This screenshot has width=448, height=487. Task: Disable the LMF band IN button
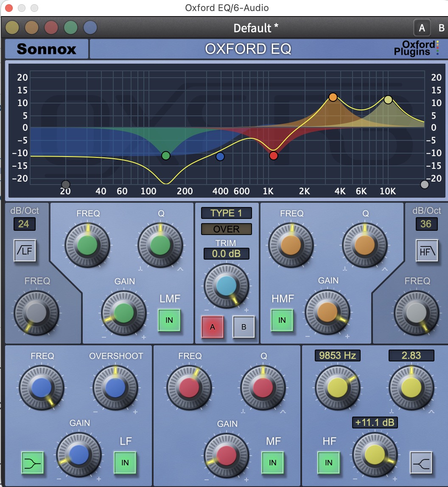click(169, 320)
